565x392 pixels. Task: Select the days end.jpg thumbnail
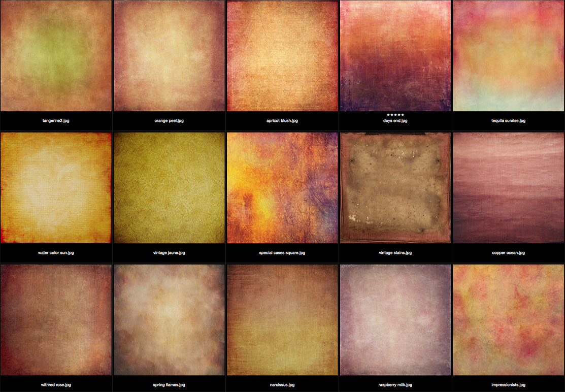(395, 56)
